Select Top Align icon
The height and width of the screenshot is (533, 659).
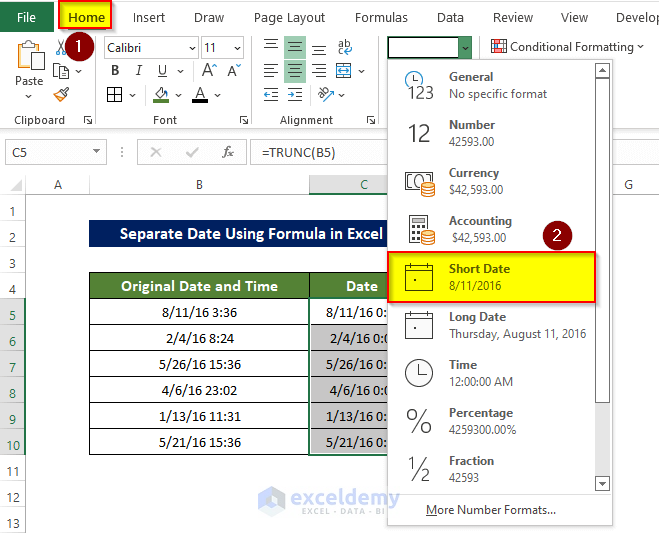tap(271, 47)
